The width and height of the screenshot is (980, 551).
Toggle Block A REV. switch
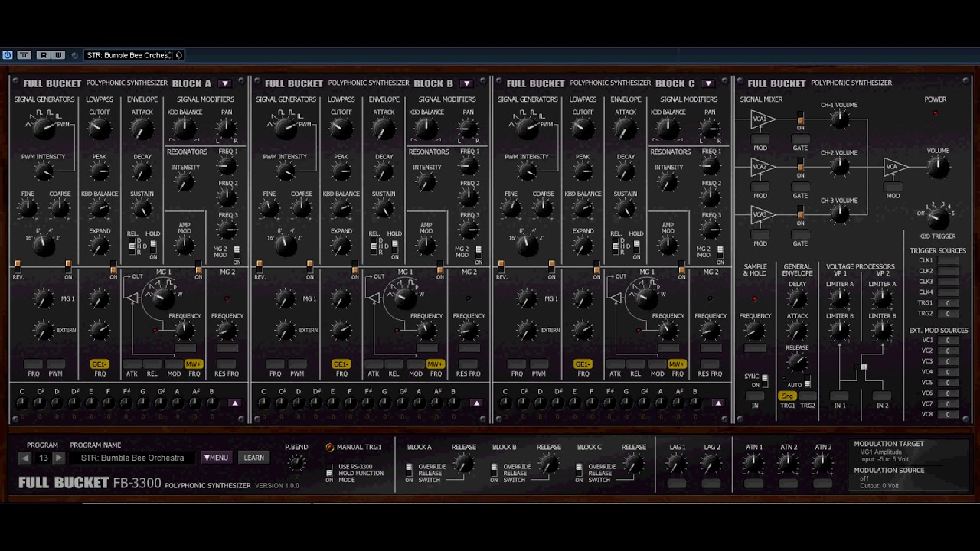coord(18,266)
